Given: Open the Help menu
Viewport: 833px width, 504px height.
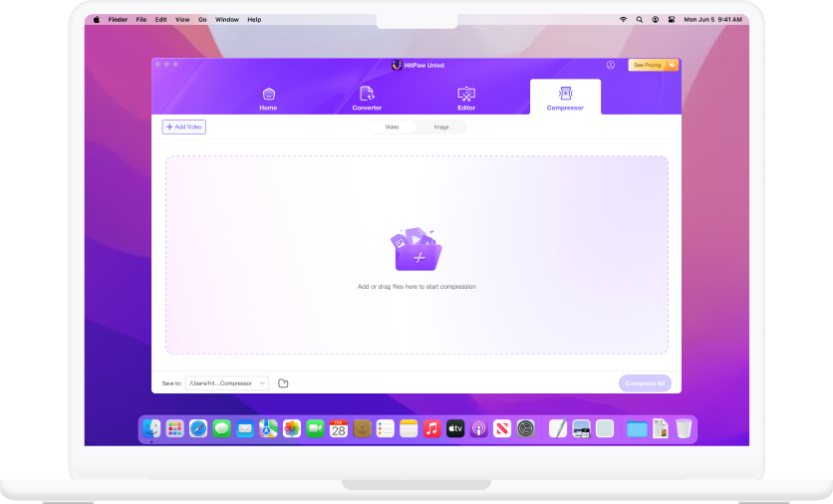Looking at the screenshot, I should coord(254,20).
